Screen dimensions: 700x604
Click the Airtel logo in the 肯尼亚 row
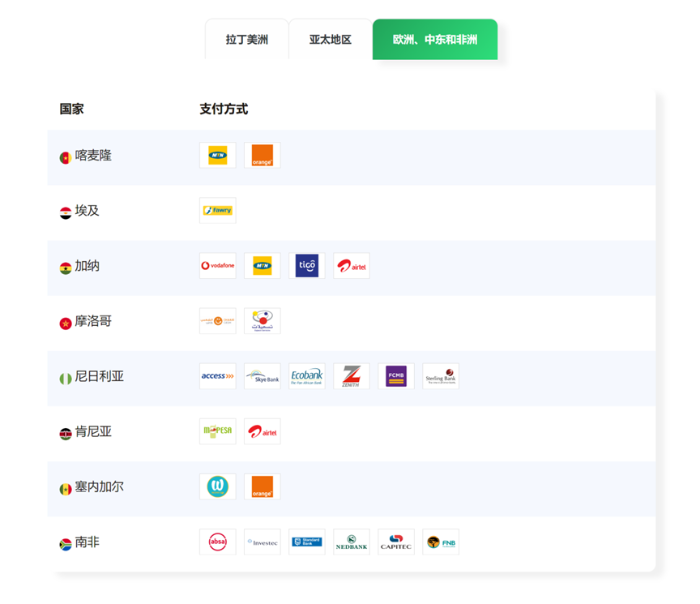pyautogui.click(x=262, y=431)
